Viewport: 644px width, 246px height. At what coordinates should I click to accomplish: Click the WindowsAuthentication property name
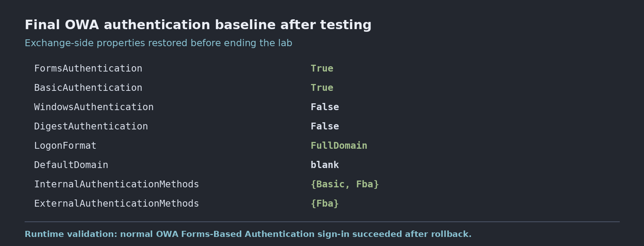(x=94, y=107)
